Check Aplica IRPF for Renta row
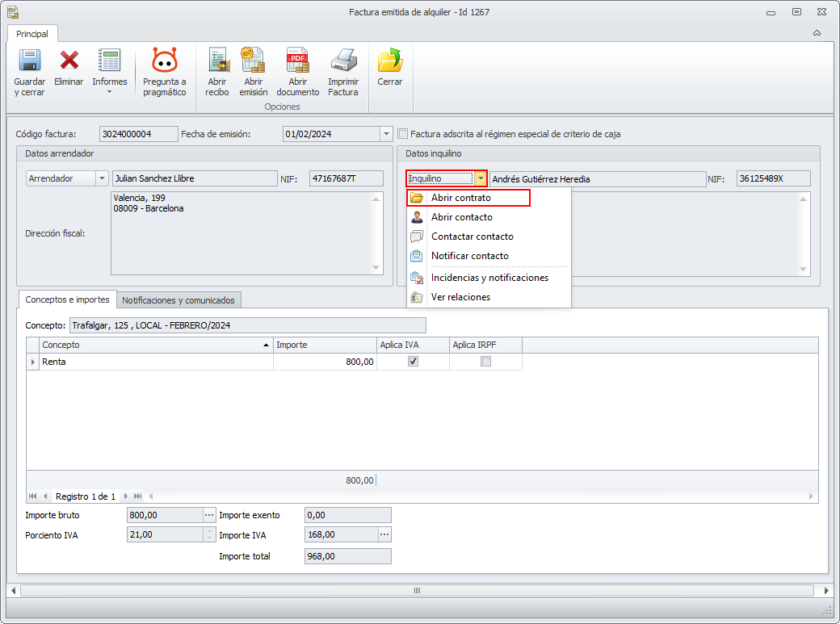Viewport: 840px width, 624px height. 486,362
